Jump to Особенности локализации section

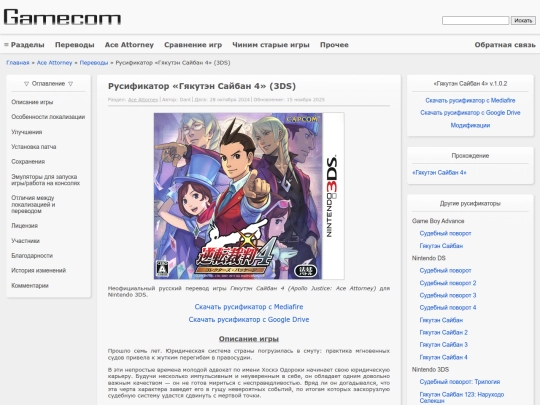tap(48, 117)
